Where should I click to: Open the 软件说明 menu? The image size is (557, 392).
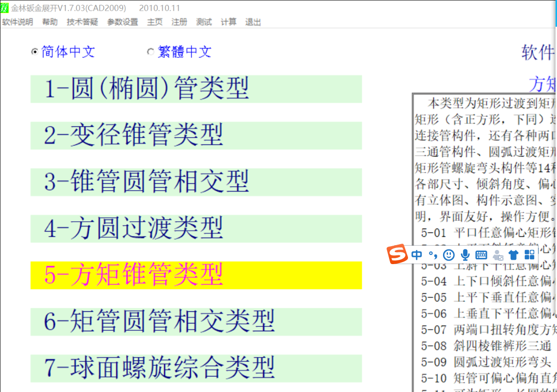pos(18,22)
